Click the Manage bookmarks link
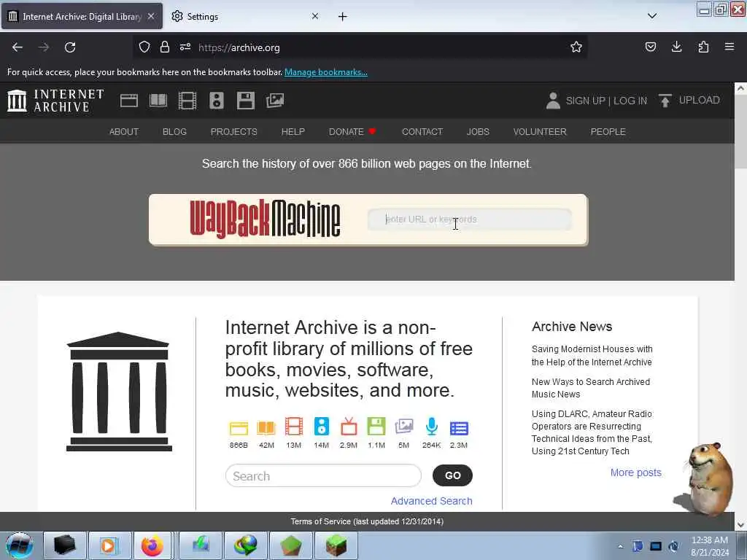 (x=326, y=72)
